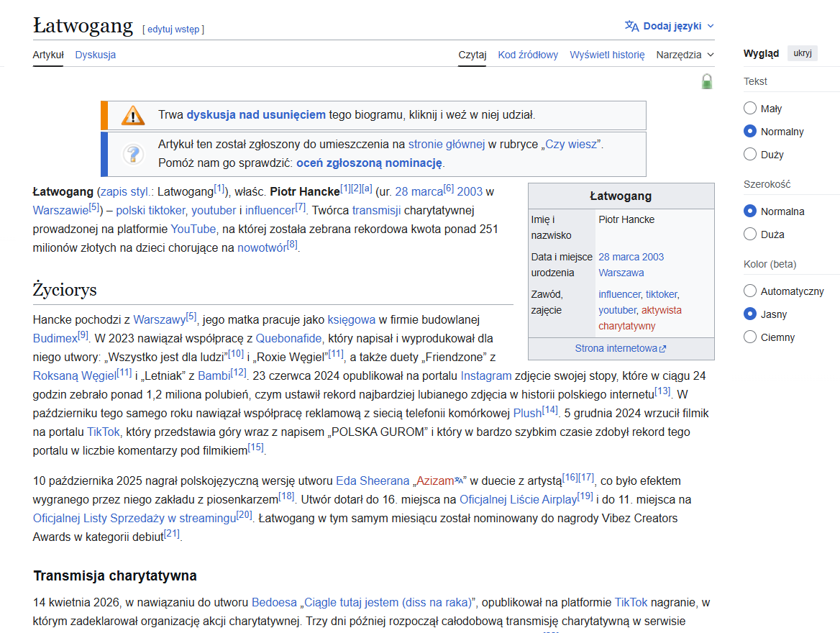Open the YouTube link in intro paragraph
Image resolution: width=840 pixels, height=633 pixels.
click(x=193, y=229)
